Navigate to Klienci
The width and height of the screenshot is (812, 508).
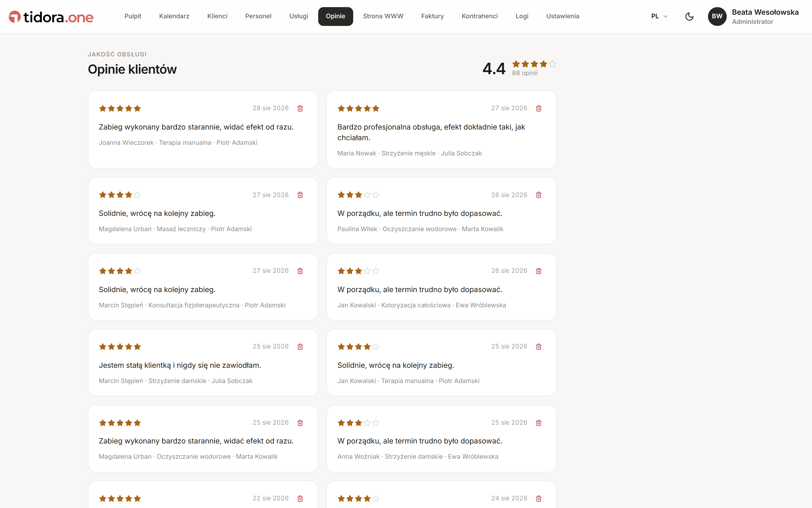pyautogui.click(x=217, y=16)
